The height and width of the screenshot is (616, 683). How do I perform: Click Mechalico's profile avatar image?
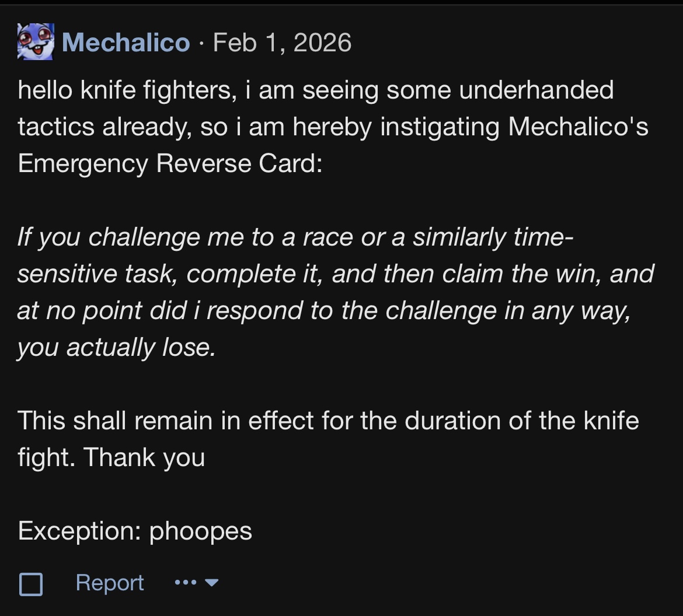36,42
